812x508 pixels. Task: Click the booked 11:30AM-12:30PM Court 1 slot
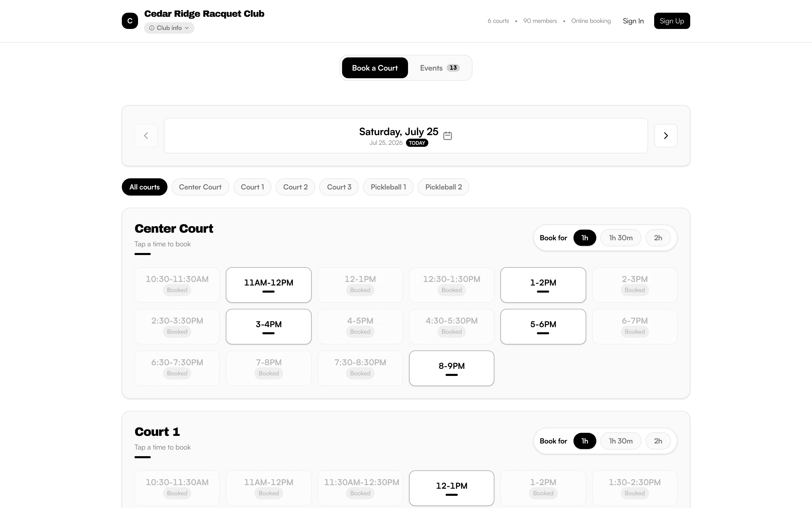coord(360,488)
